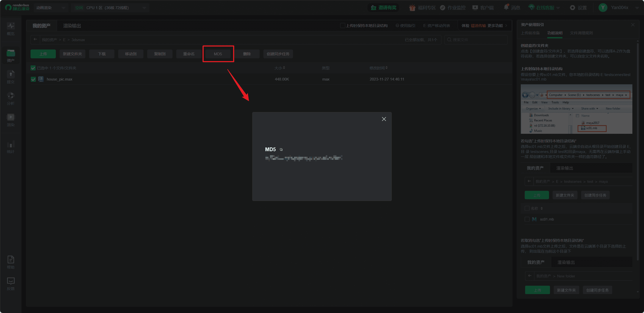Click the 复制到 copy-to button
This screenshot has width=644, height=313.
tap(160, 54)
